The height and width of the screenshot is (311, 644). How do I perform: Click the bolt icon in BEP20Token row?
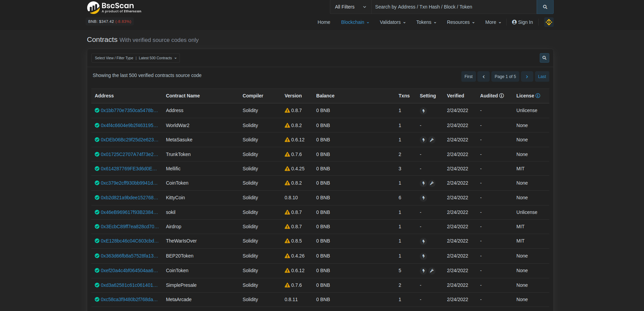(x=423, y=256)
